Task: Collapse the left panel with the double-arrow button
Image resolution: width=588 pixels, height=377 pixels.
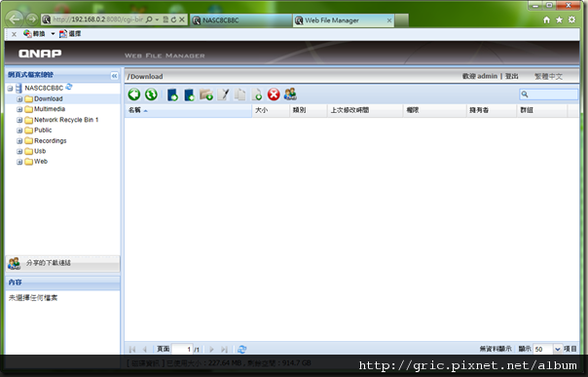Action: click(x=114, y=76)
